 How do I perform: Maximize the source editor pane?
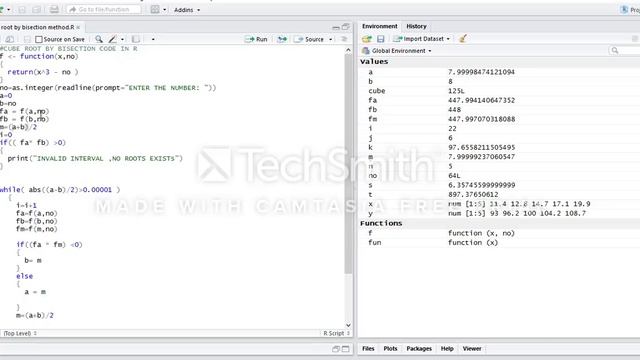pyautogui.click(x=346, y=27)
